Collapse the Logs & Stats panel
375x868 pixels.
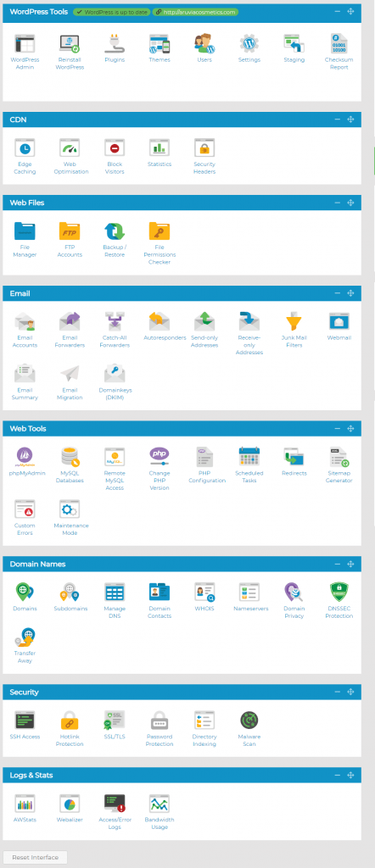[x=338, y=775]
